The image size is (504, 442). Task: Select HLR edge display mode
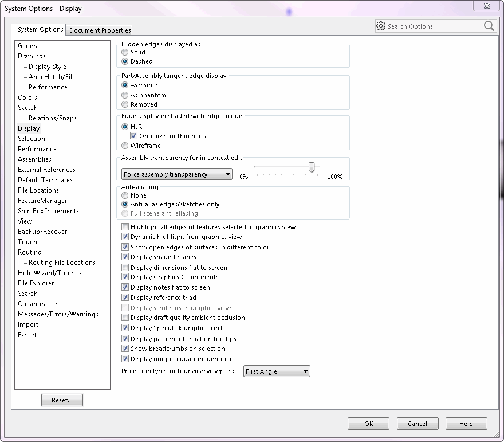tap(125, 127)
